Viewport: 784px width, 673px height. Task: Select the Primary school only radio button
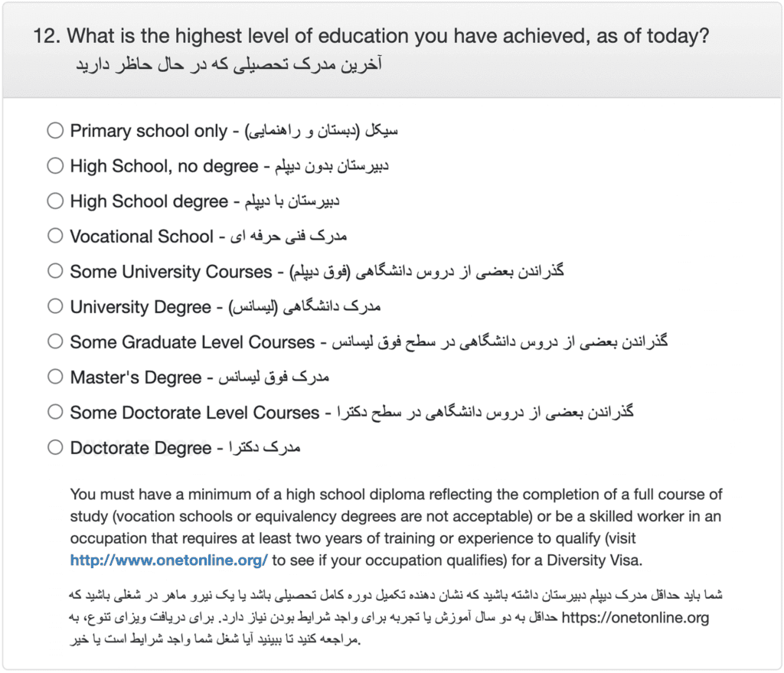55,130
